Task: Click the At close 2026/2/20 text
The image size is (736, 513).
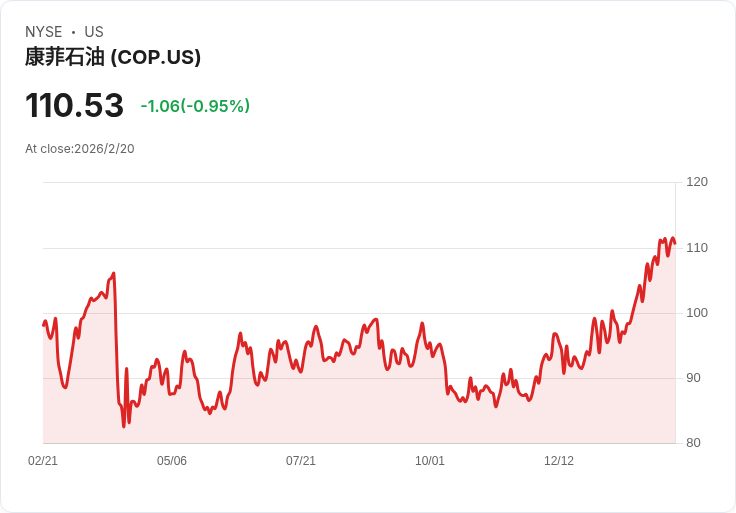Action: 80,149
